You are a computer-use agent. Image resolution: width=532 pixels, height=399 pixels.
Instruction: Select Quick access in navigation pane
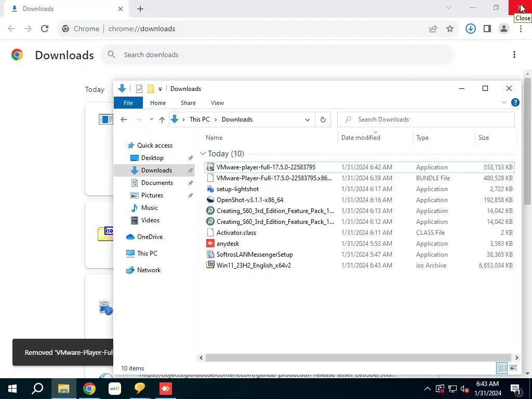pyautogui.click(x=154, y=145)
